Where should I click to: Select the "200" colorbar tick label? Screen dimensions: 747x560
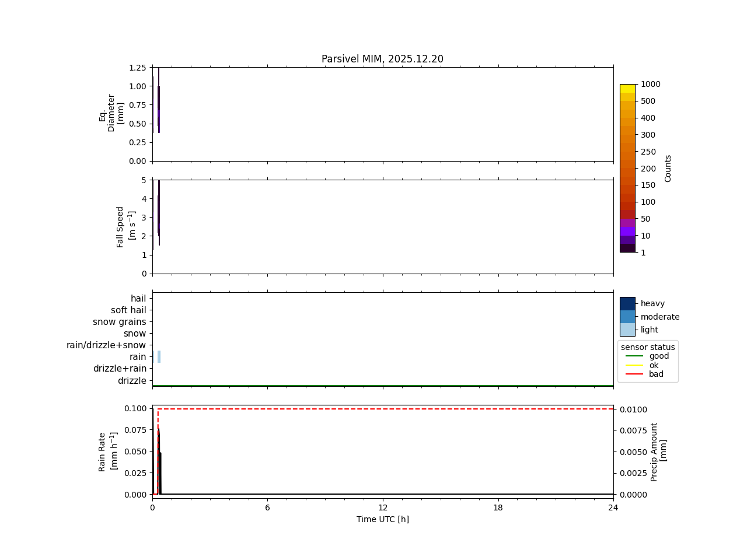tap(648, 169)
